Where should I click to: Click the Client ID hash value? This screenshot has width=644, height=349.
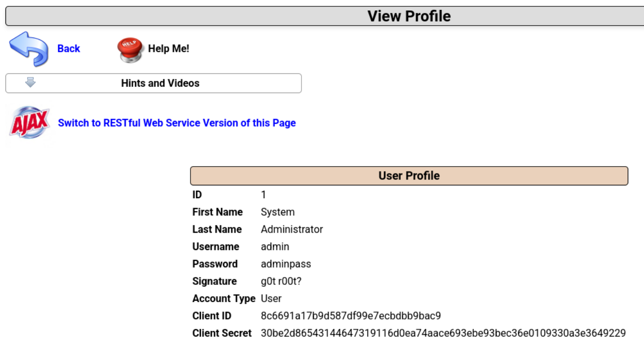[350, 315]
